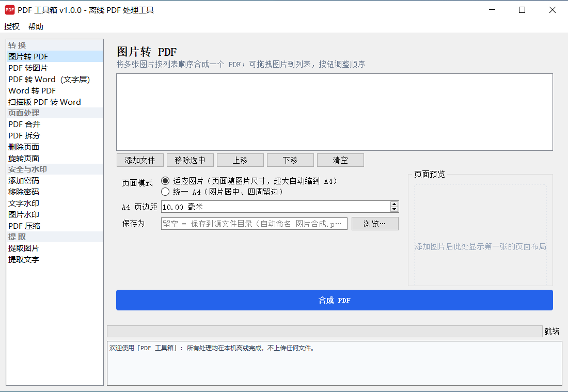Select 旋转页面 in the sidebar

coord(54,158)
